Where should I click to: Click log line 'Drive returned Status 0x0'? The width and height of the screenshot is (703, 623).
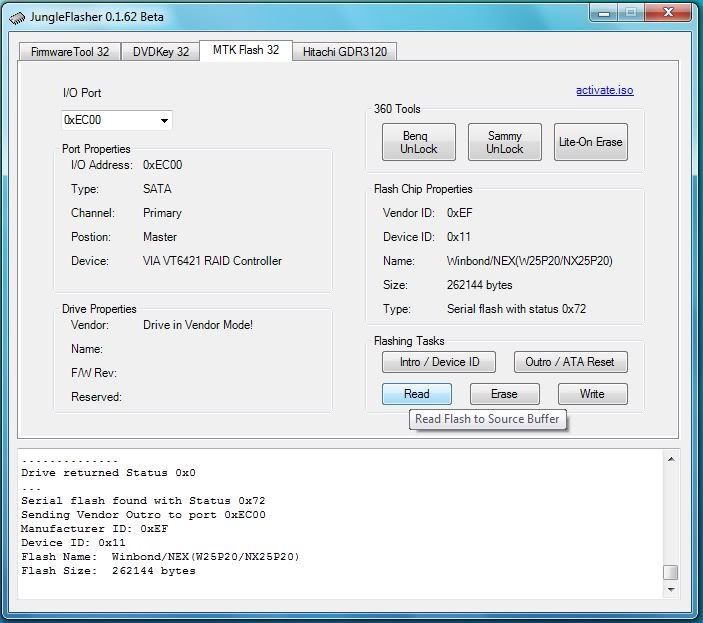point(108,473)
